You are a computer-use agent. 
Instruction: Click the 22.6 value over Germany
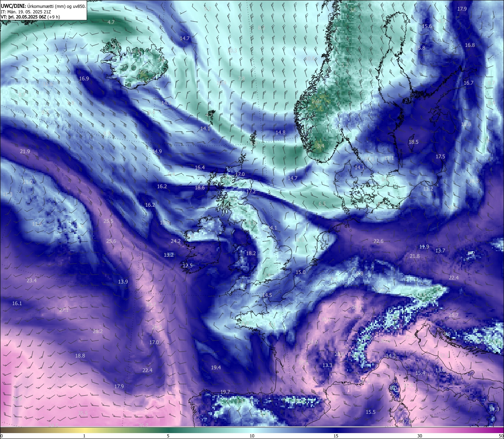click(378, 241)
